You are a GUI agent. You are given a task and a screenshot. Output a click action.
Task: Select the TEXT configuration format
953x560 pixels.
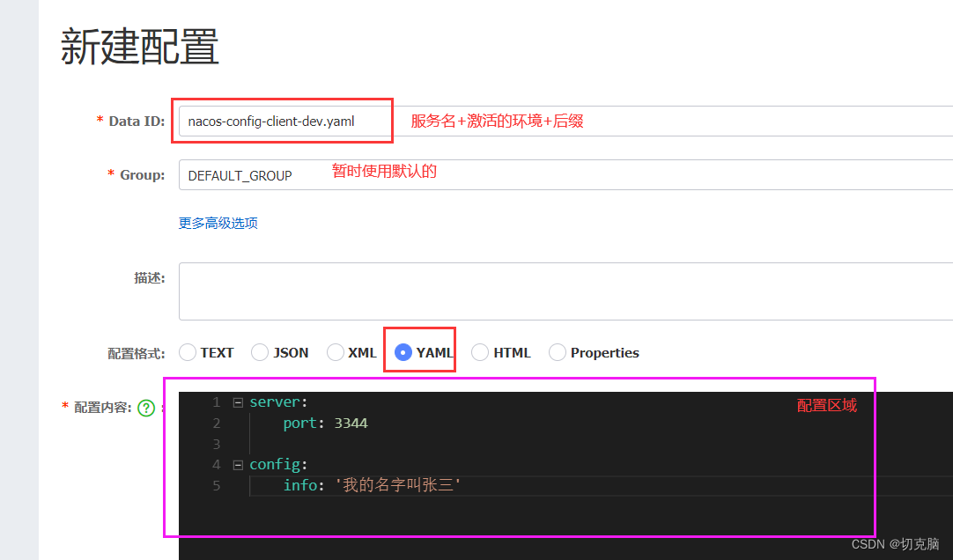(188, 351)
